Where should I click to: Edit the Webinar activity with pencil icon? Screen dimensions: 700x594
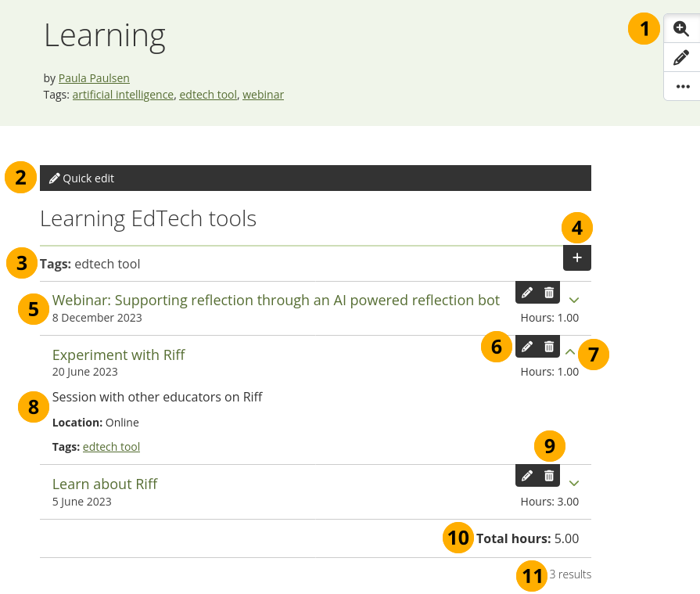(x=527, y=293)
